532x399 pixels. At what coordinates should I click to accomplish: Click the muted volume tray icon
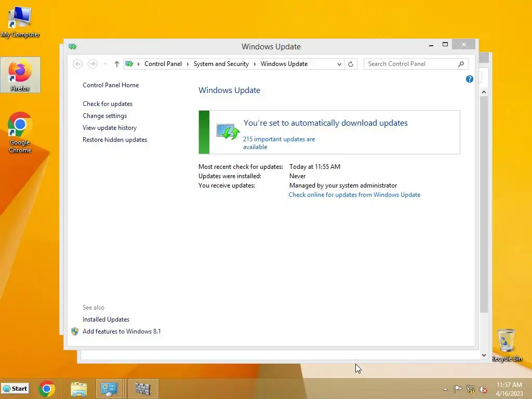(483, 389)
